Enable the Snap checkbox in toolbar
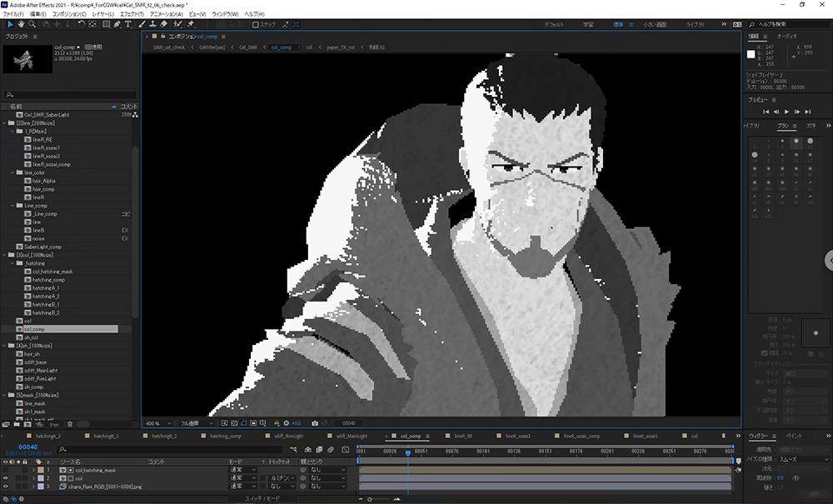Screen dimensions: 833x504 click(255, 24)
